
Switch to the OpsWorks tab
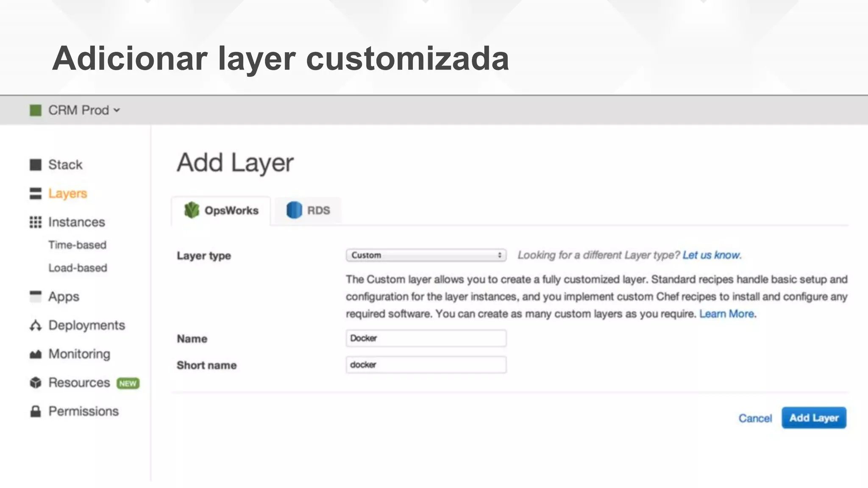[x=221, y=211]
